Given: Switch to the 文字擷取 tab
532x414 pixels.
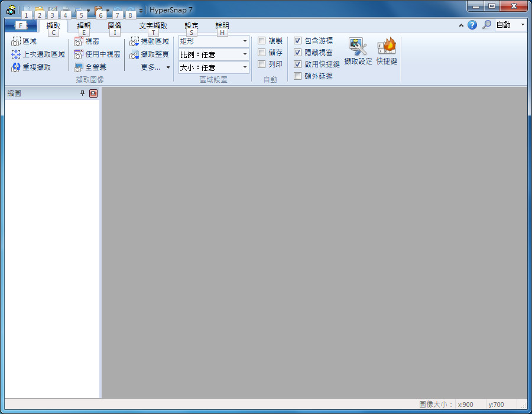Looking at the screenshot, I should (153, 26).
